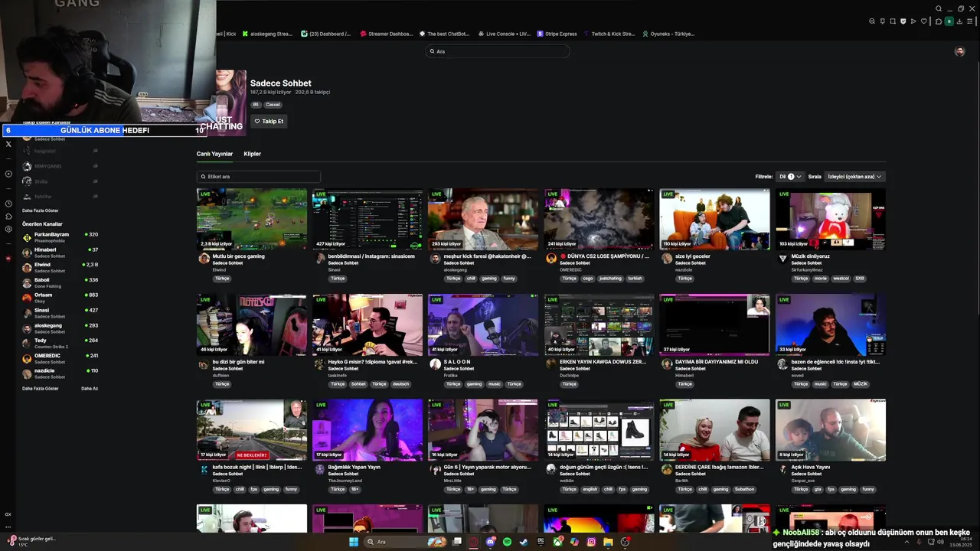Click the heart icon on Takip Et button

point(257,121)
